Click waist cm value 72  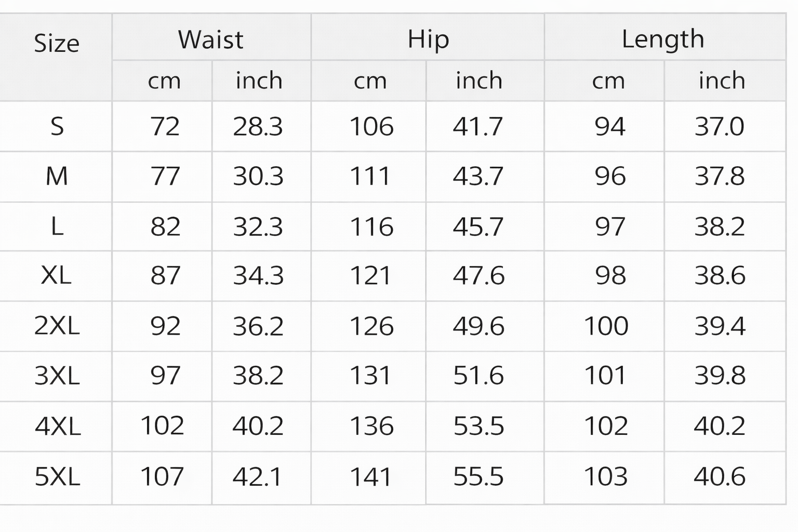point(165,127)
